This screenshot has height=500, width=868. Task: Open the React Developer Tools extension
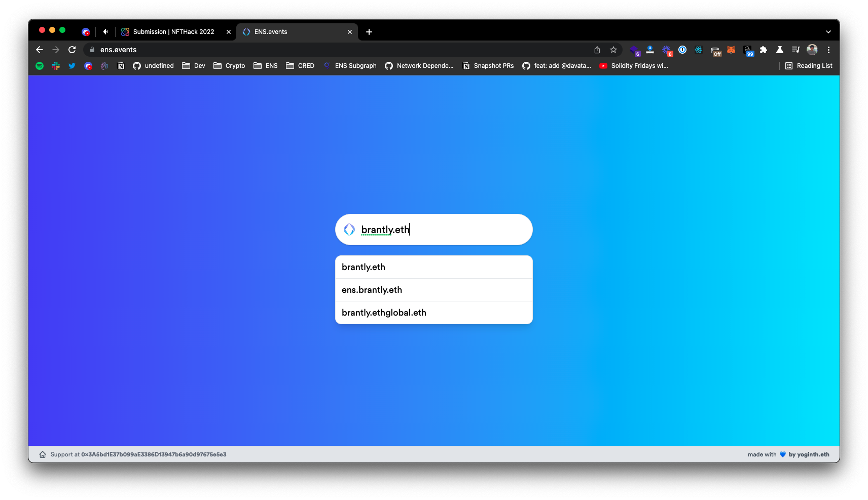[x=699, y=50]
